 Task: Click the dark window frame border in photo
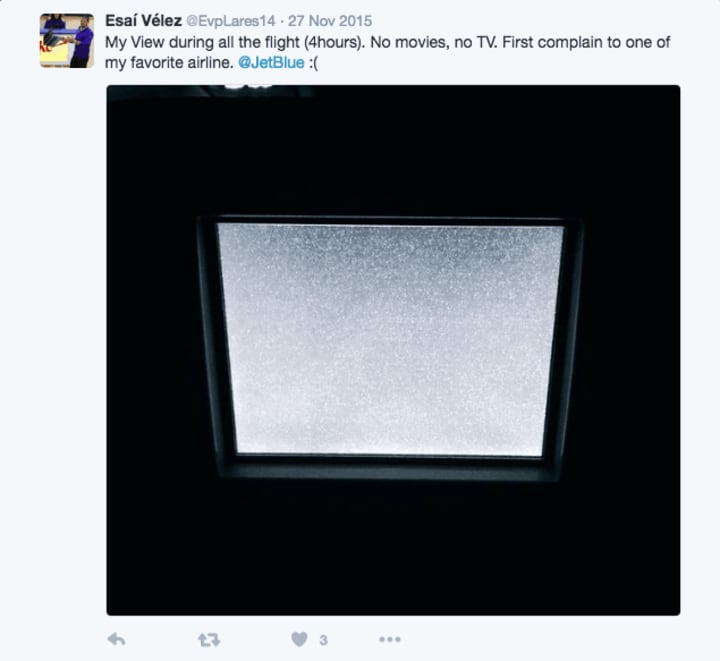point(389,466)
